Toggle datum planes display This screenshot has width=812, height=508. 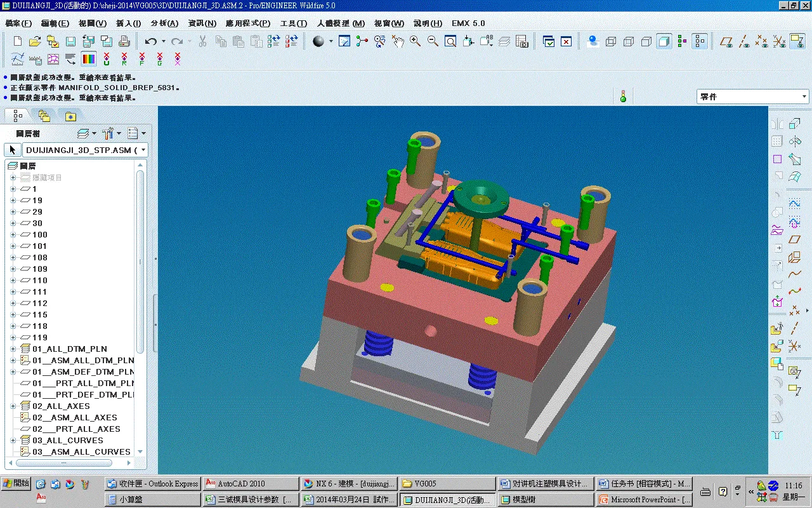[727, 41]
